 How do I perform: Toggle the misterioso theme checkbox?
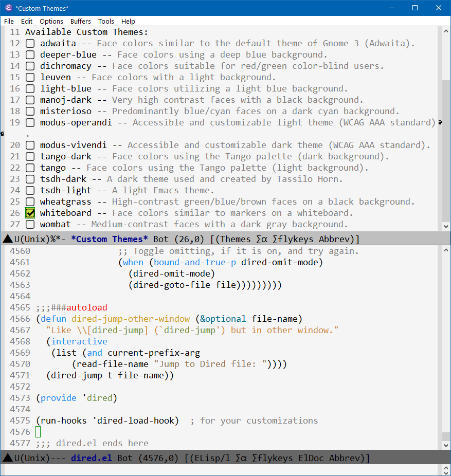click(30, 111)
